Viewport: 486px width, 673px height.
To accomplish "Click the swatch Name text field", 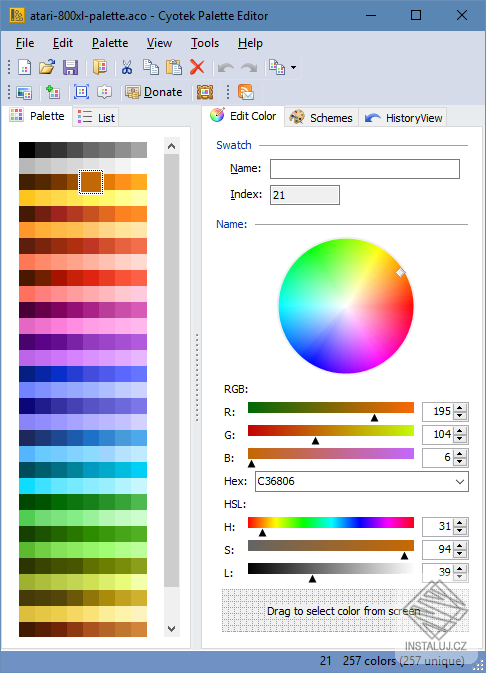I will pos(365,169).
